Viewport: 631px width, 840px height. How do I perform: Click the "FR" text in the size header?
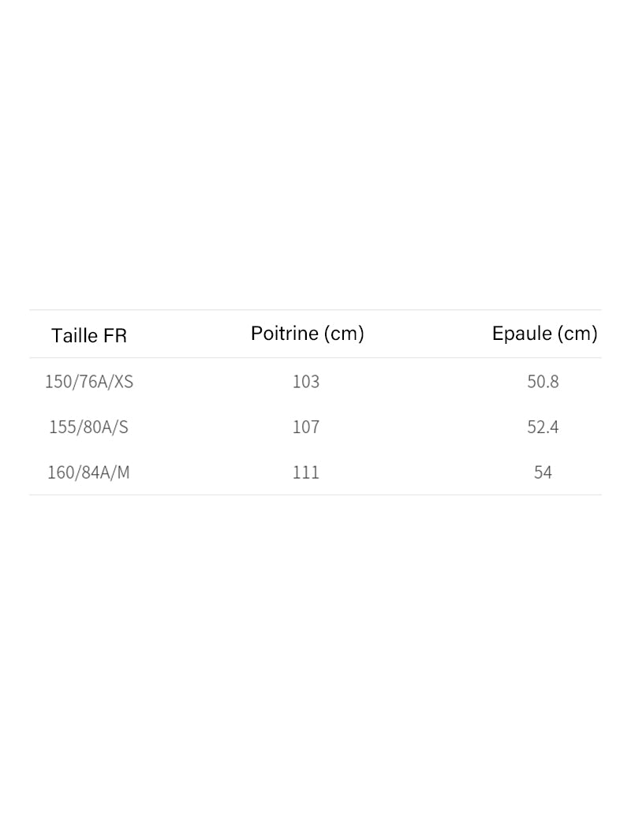click(115, 335)
